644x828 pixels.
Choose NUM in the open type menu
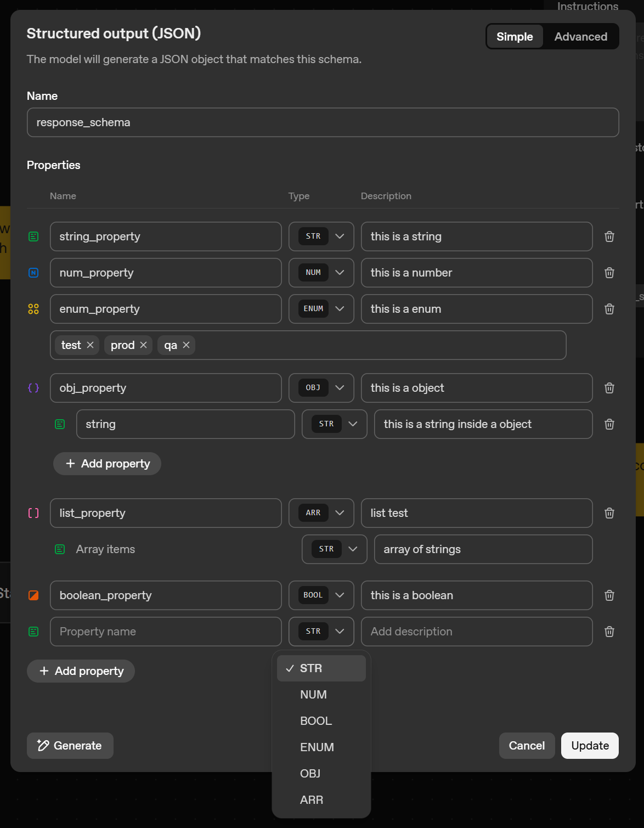313,694
